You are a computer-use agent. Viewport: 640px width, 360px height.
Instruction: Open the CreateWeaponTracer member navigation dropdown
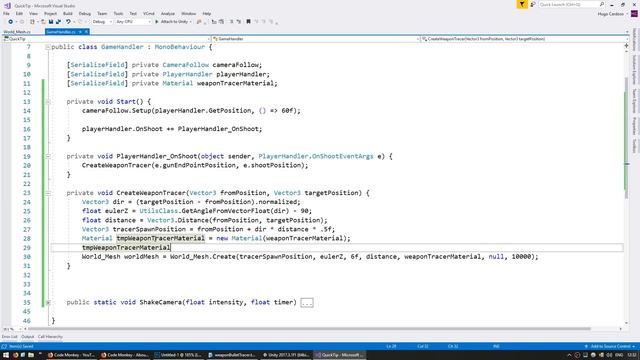pos(524,39)
